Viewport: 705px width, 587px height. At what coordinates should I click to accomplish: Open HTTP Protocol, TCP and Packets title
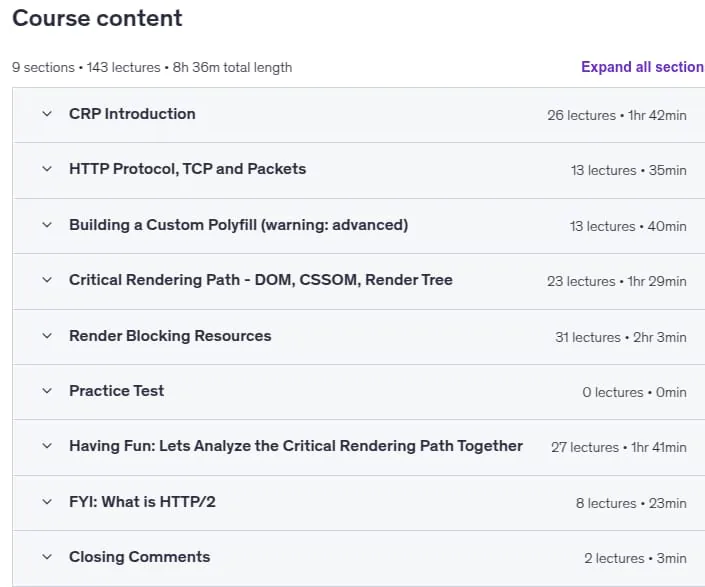187,169
